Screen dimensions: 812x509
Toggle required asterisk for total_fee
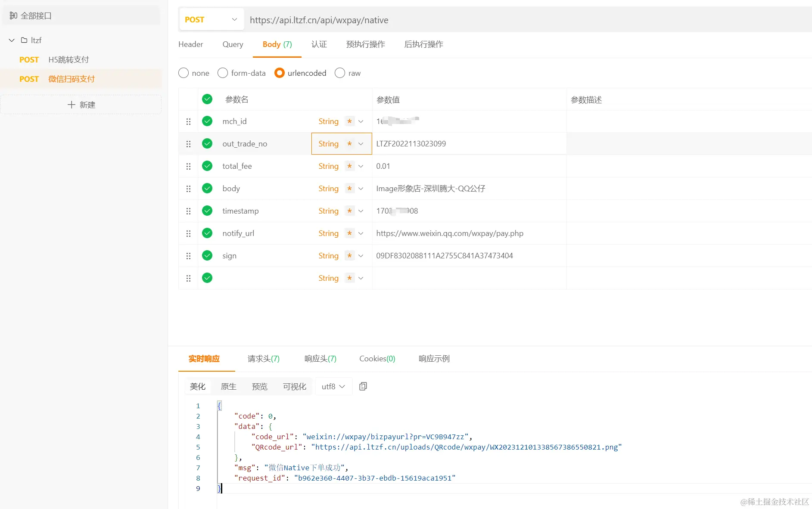tap(349, 166)
